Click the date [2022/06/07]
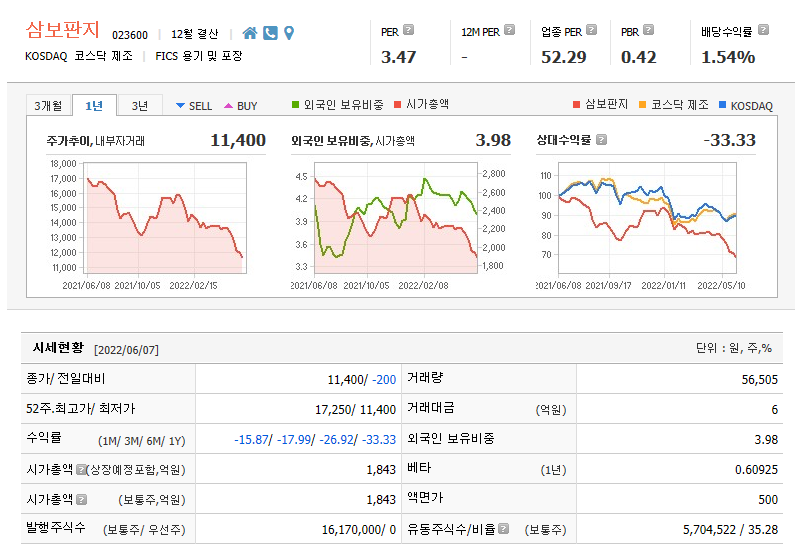This screenshot has height=558, width=795. tap(126, 350)
